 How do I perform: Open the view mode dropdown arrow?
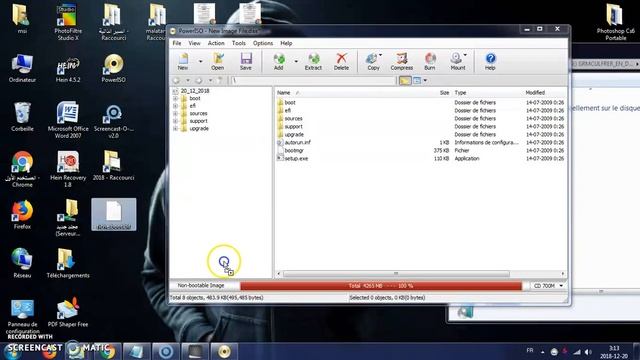(425, 81)
